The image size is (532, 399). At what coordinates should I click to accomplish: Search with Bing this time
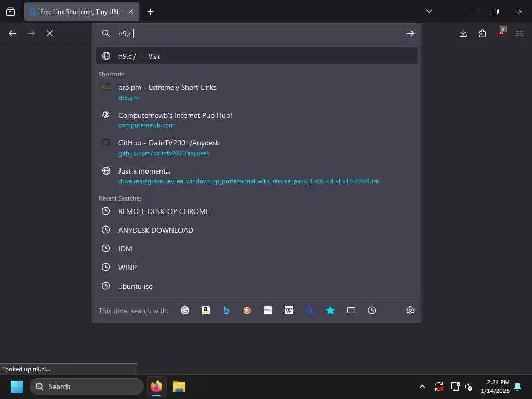227,310
